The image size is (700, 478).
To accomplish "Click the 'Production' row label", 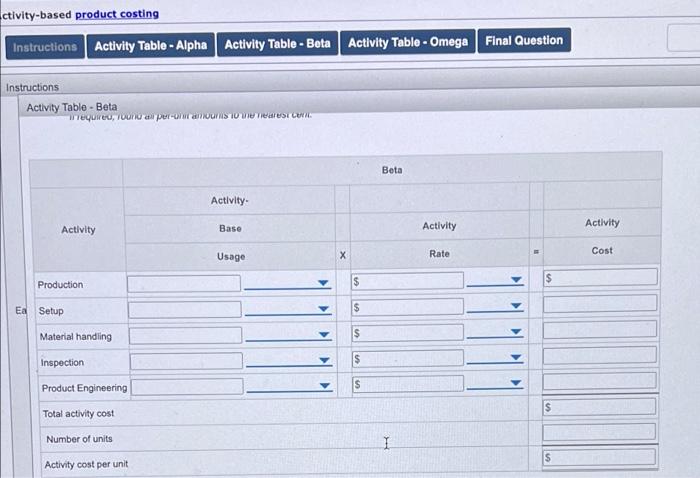I will [60, 285].
